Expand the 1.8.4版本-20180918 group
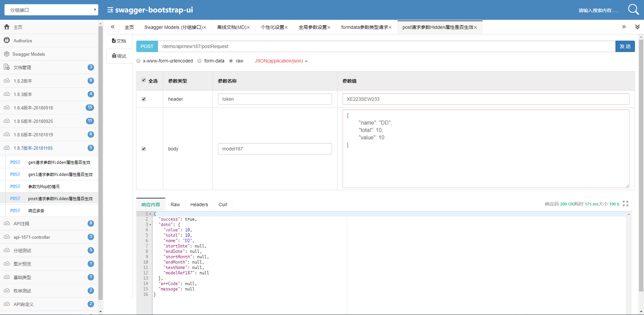This screenshot has height=315, width=644. (x=49, y=108)
